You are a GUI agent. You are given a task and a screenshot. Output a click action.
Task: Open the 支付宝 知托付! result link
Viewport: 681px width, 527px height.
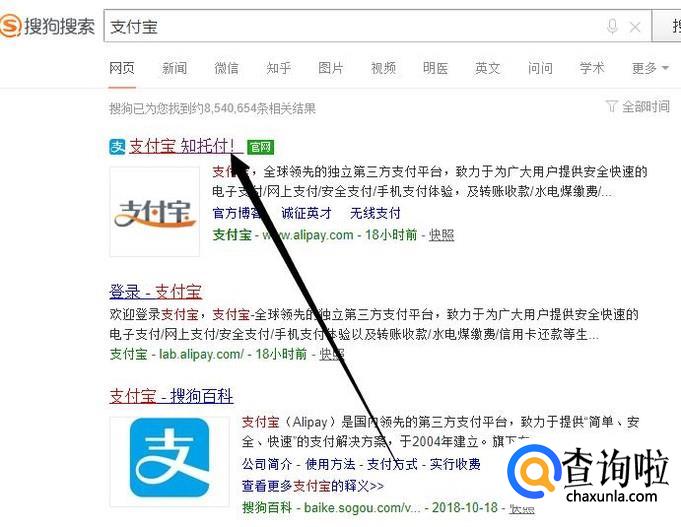coord(183,146)
